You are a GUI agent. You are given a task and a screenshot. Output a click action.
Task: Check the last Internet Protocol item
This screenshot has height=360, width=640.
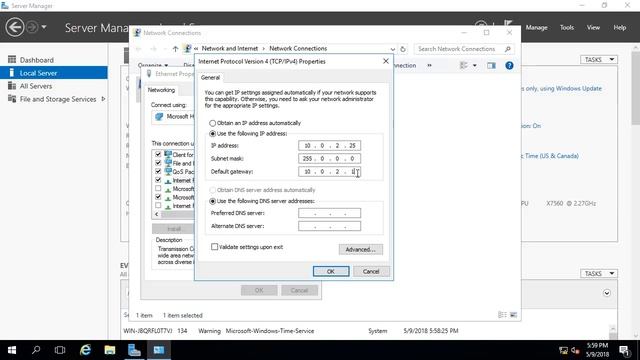(x=158, y=206)
